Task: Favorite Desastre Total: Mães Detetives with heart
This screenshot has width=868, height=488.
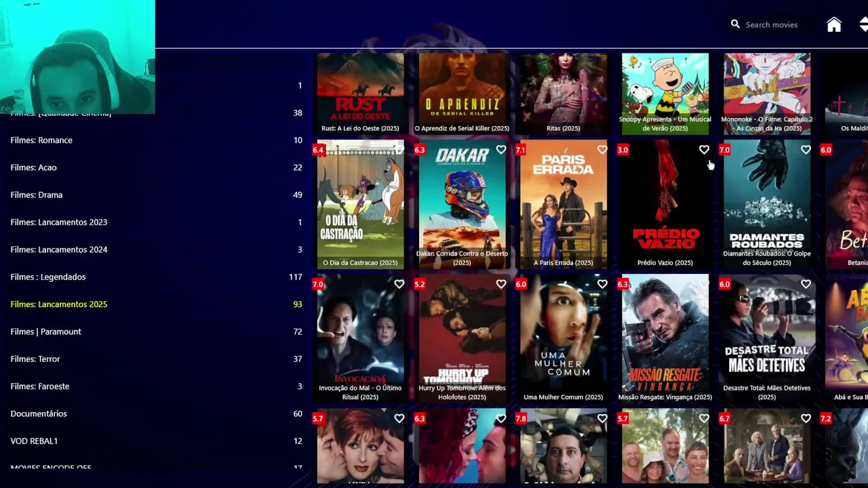Action: point(806,284)
